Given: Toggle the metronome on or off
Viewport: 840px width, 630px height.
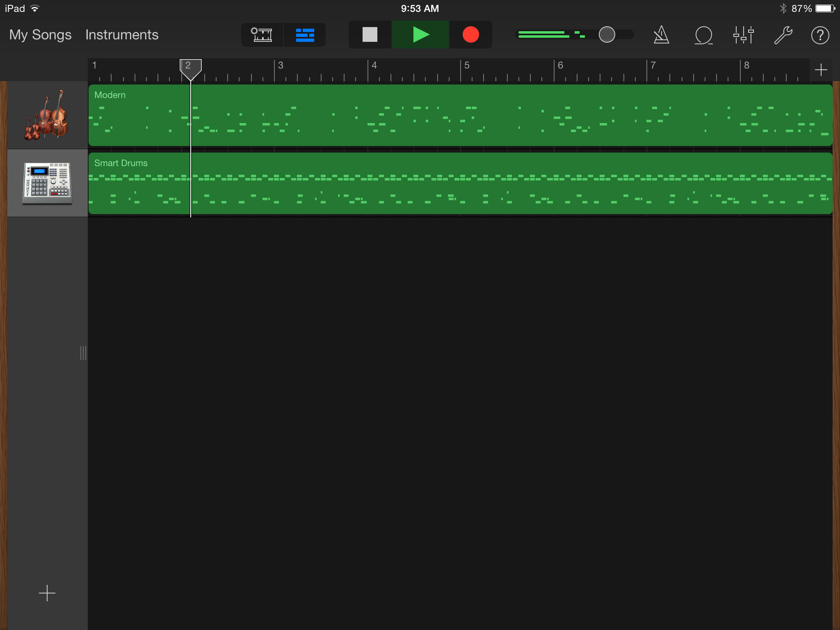Looking at the screenshot, I should tap(661, 35).
